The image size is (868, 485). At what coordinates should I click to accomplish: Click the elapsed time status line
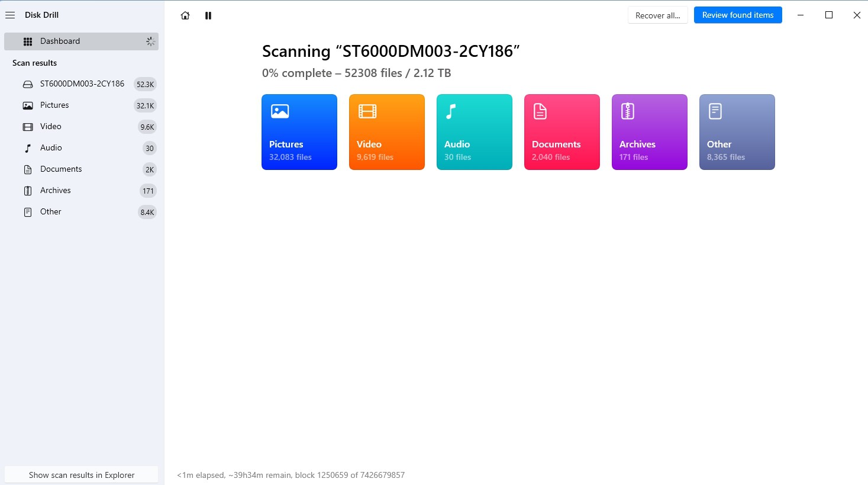(x=291, y=475)
